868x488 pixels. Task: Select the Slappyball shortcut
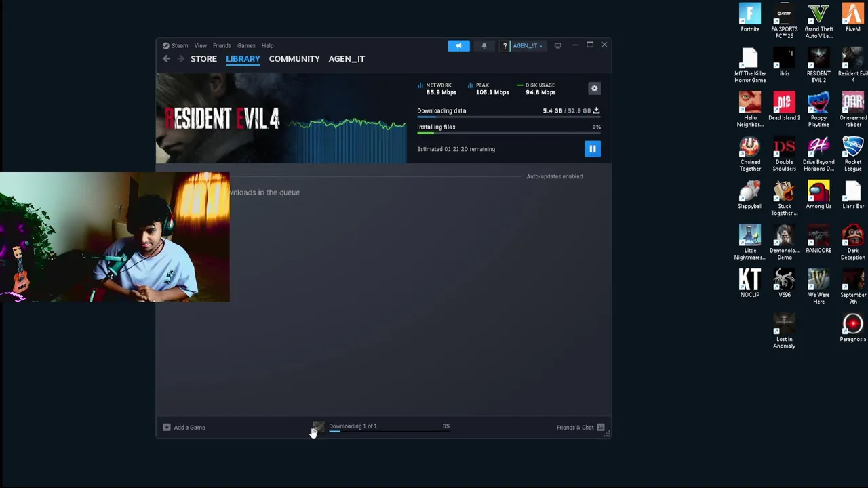click(x=750, y=195)
